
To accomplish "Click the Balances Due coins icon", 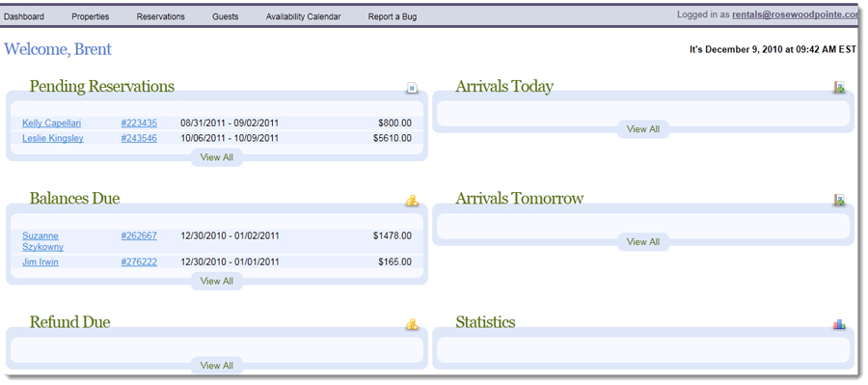I will pos(412,201).
